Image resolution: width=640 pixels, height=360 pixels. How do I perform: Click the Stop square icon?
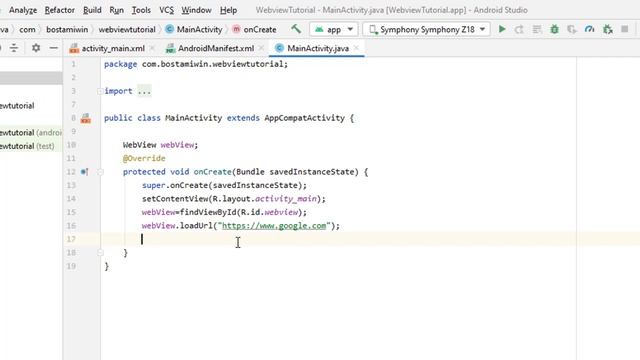click(x=624, y=29)
